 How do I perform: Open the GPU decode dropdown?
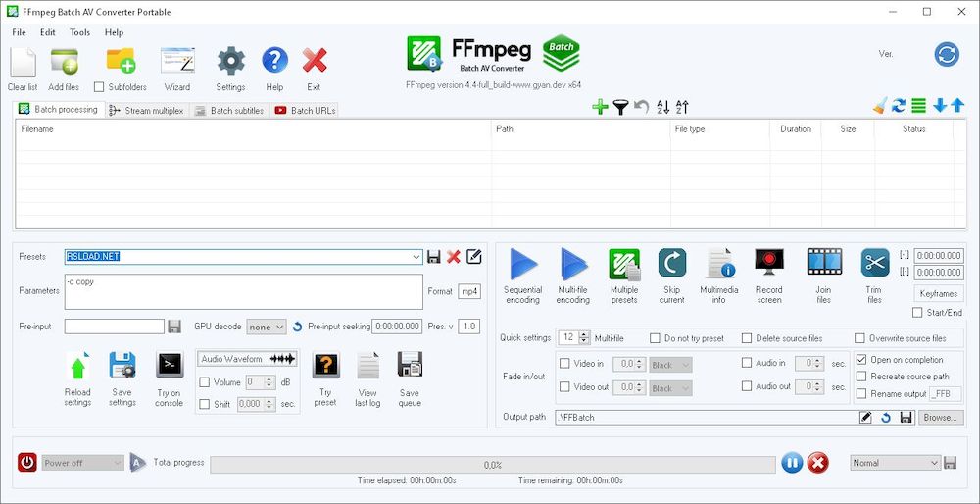(267, 327)
